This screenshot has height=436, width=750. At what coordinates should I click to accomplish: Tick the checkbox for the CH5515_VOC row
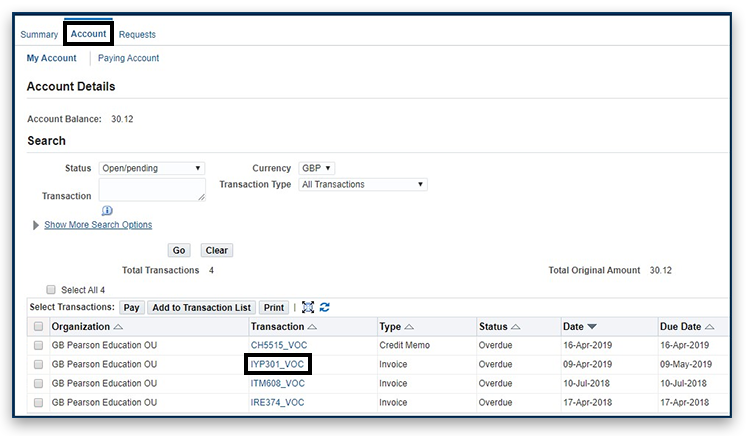coord(38,345)
